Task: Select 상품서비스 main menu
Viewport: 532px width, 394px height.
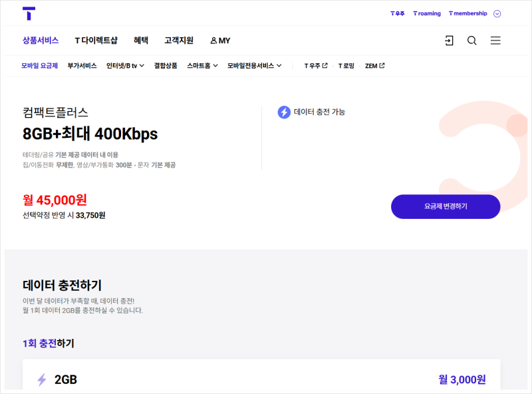Action: click(x=41, y=41)
